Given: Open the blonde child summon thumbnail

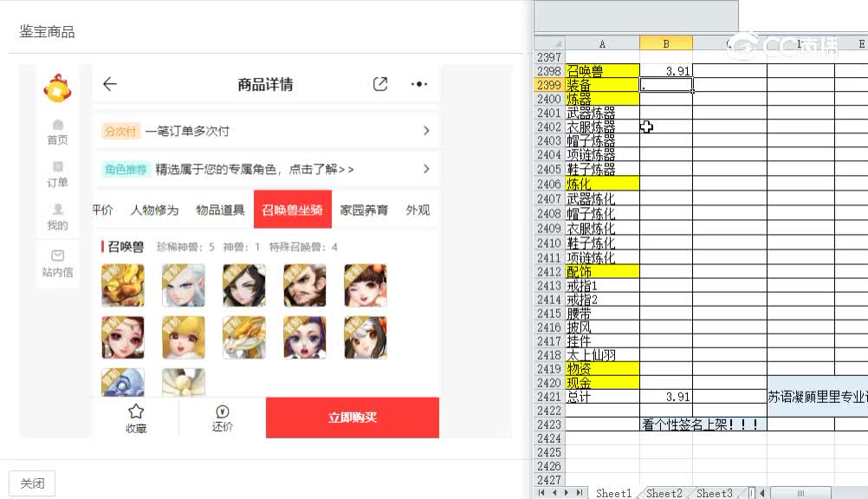Looking at the screenshot, I should point(184,337).
